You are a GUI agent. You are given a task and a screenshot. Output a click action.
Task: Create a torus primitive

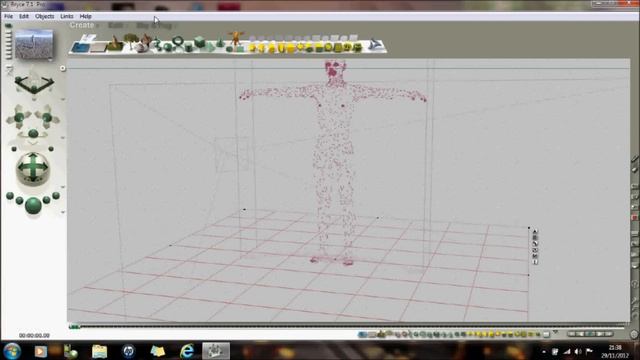(x=178, y=41)
